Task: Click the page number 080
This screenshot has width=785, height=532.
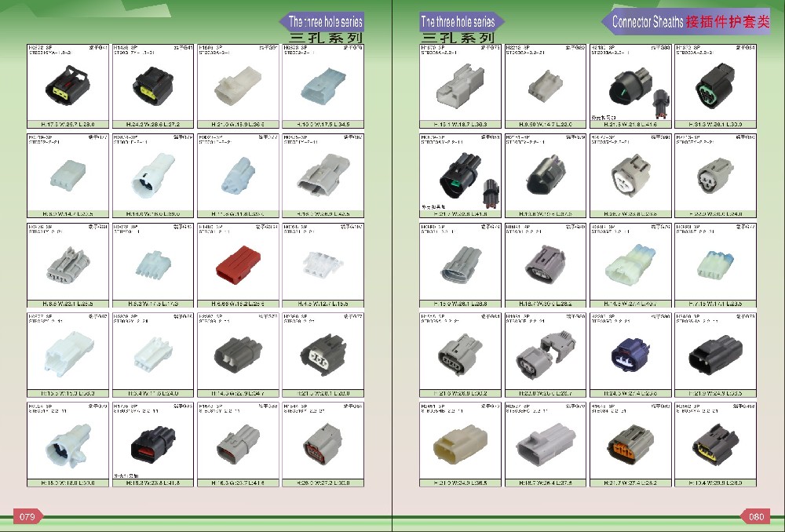Action: (x=756, y=517)
